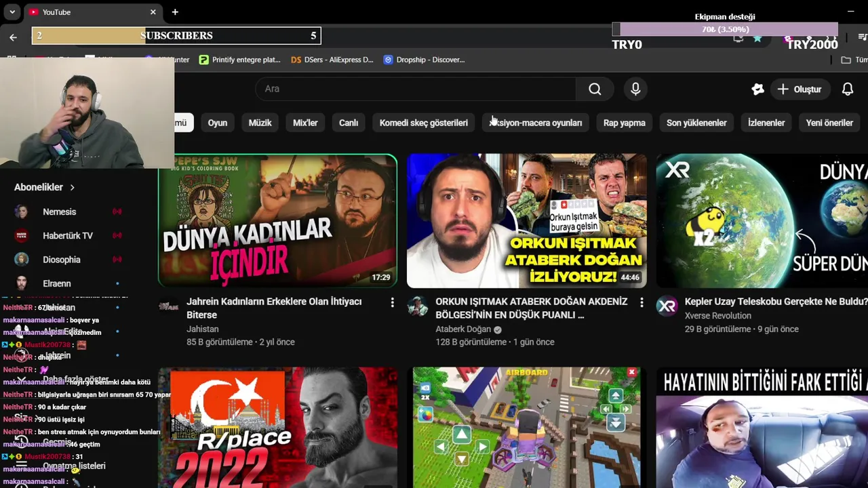Expand the Abonelikler section chevron

72,187
